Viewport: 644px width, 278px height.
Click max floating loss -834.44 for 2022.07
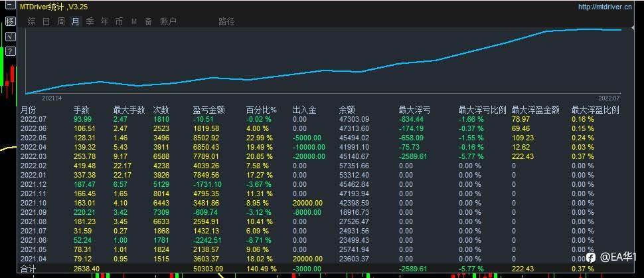411,119
